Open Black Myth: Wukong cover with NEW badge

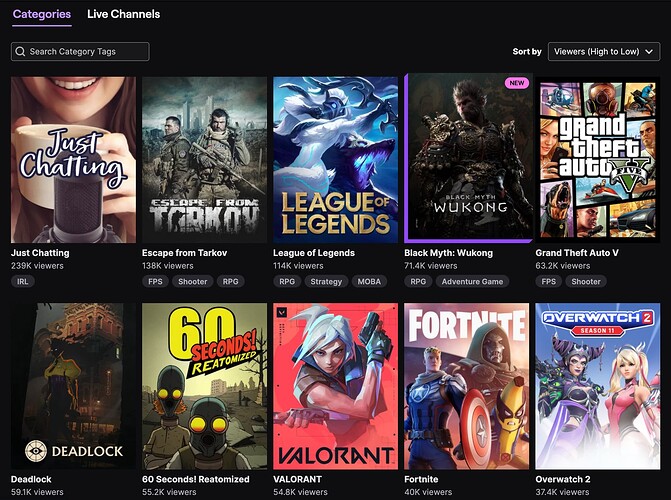[x=469, y=158]
